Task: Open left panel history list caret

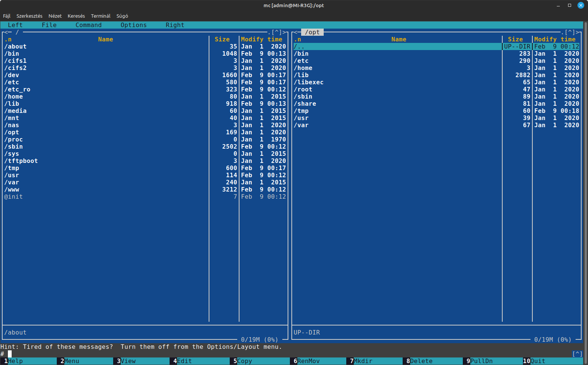Action: (x=277, y=32)
